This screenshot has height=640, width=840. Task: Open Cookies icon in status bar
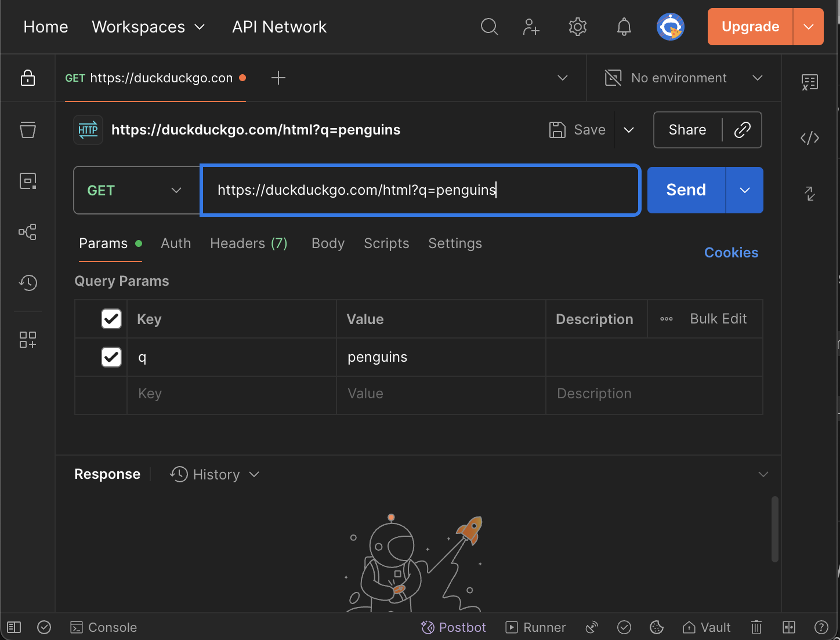657,627
